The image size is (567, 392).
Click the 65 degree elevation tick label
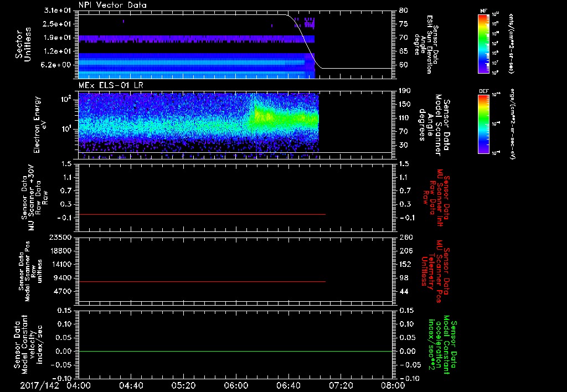point(403,51)
